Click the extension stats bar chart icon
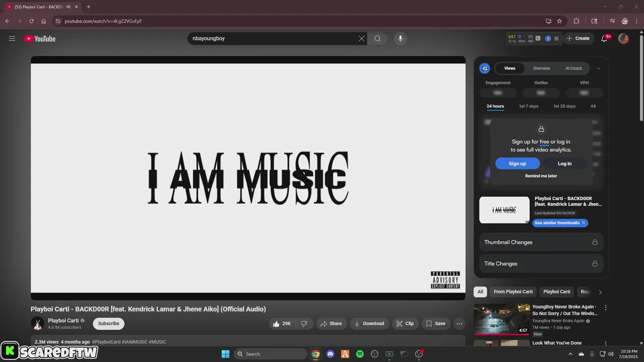This screenshot has height=362, width=644. 538,38
